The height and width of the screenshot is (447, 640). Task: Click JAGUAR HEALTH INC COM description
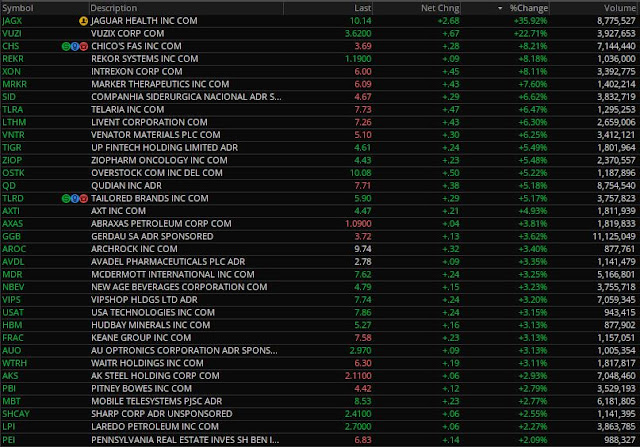pyautogui.click(x=144, y=21)
